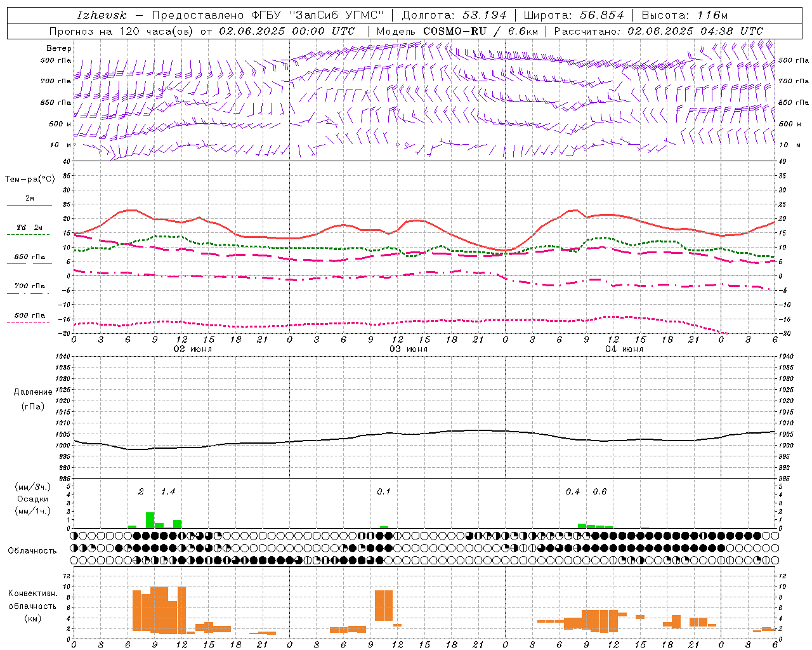812x650 pixels.
Task: Click the 'Облачность' cloudiness label
Action: point(32,551)
